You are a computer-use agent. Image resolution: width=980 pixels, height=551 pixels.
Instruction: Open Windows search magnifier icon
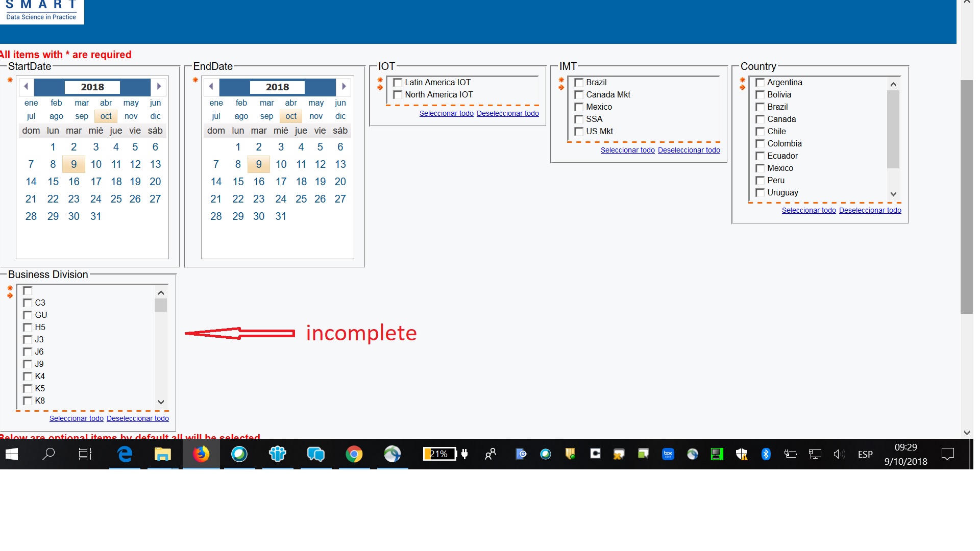click(48, 454)
